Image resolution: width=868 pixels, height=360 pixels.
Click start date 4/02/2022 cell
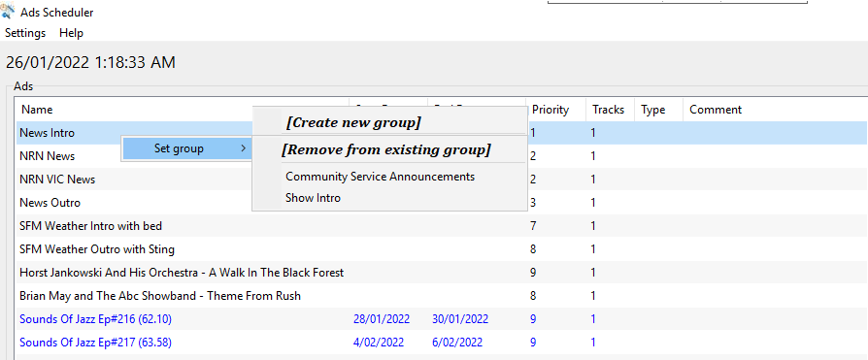pyautogui.click(x=379, y=343)
